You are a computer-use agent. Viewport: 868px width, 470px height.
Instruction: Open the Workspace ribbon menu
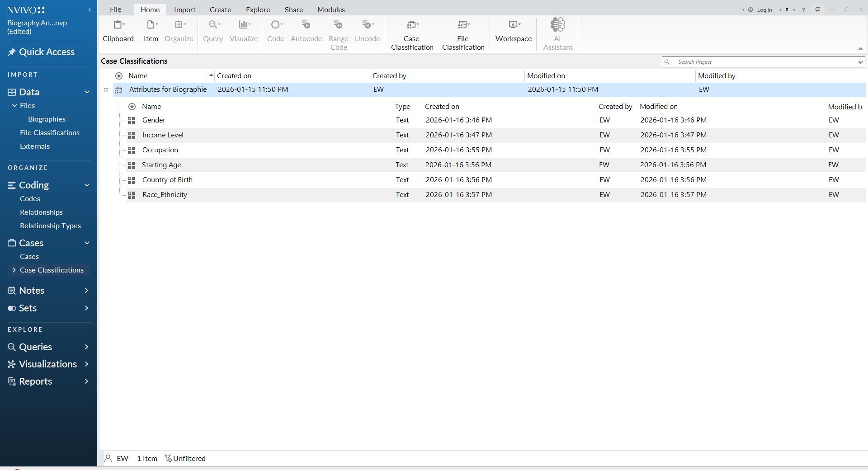pos(514,30)
